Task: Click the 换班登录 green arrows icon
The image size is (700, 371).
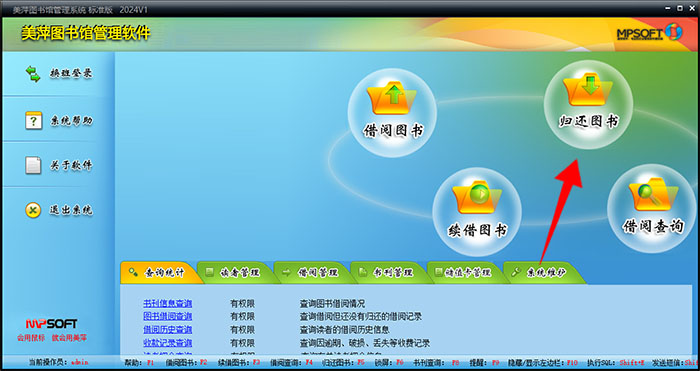Action: coord(33,74)
